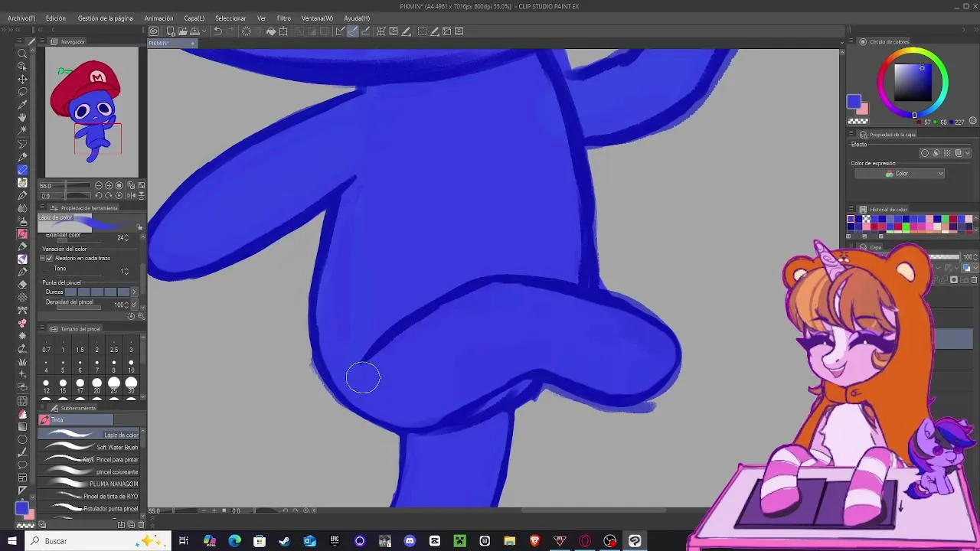The width and height of the screenshot is (980, 551).
Task: Expand the Dureza options arrow
Action: [x=134, y=292]
